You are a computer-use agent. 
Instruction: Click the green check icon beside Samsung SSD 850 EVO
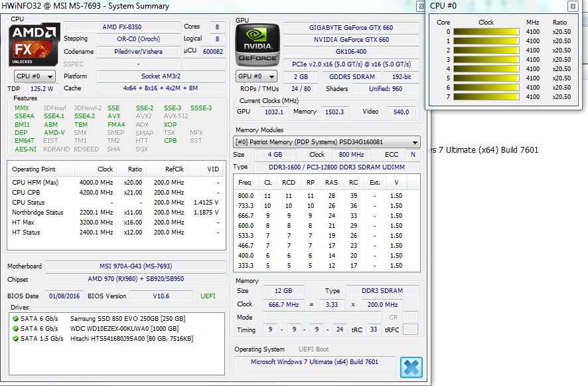15,318
